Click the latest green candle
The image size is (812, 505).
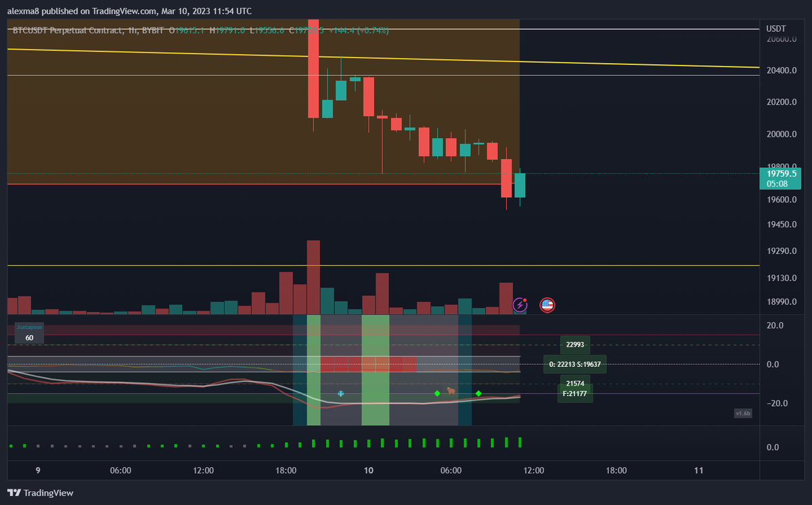(520, 185)
